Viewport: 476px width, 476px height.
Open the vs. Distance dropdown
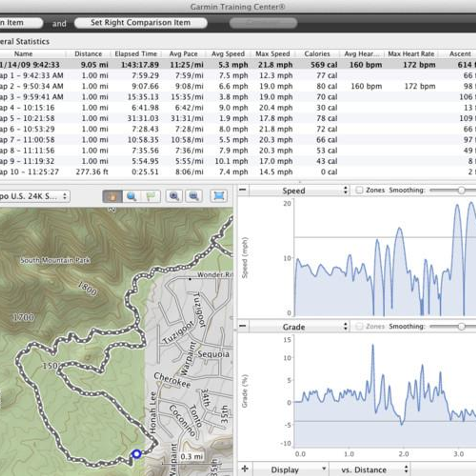370,470
